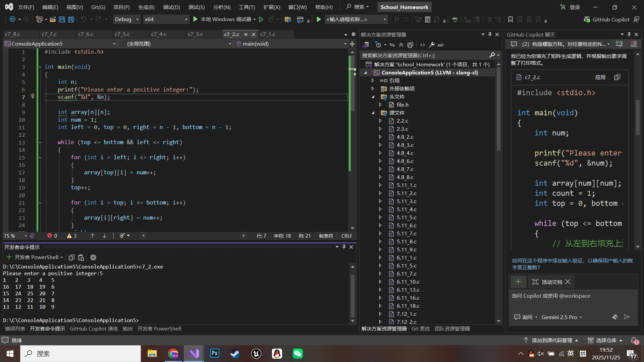Image resolution: width=644 pixels, height=362 pixels.
Task: Open the Debug configuration dropdown
Action: tap(127, 19)
